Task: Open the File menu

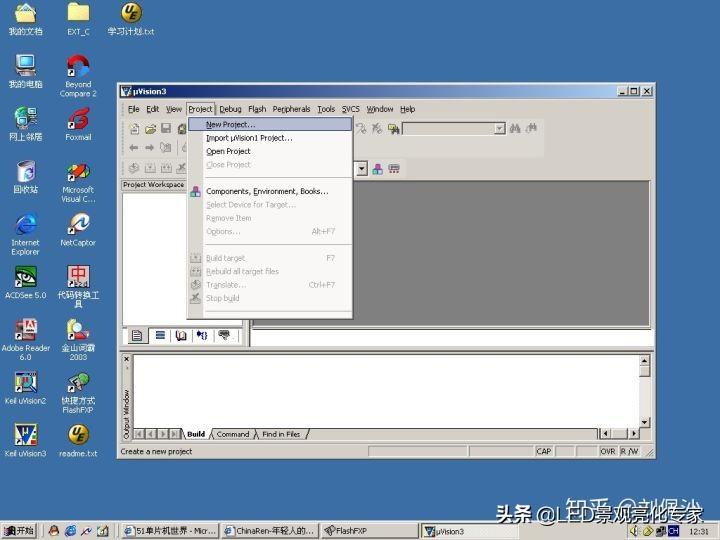Action: pos(134,109)
